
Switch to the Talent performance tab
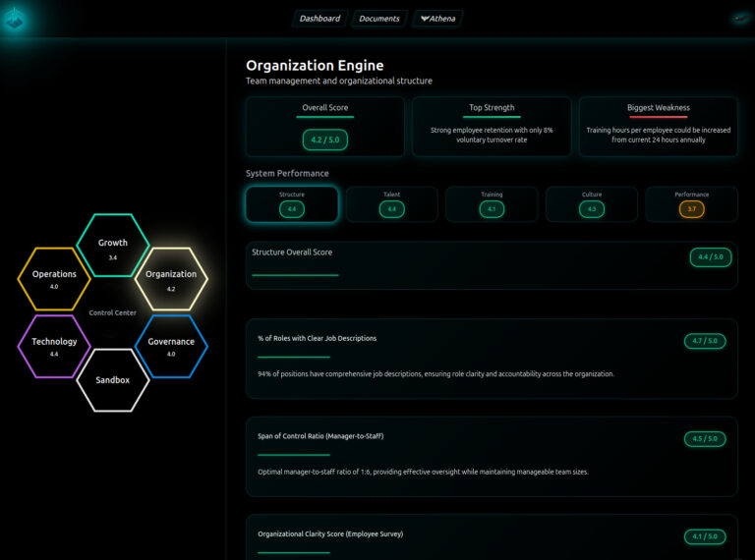click(391, 203)
